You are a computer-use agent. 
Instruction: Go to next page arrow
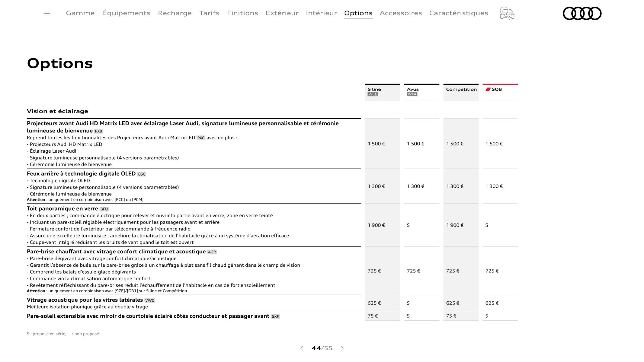point(342,348)
